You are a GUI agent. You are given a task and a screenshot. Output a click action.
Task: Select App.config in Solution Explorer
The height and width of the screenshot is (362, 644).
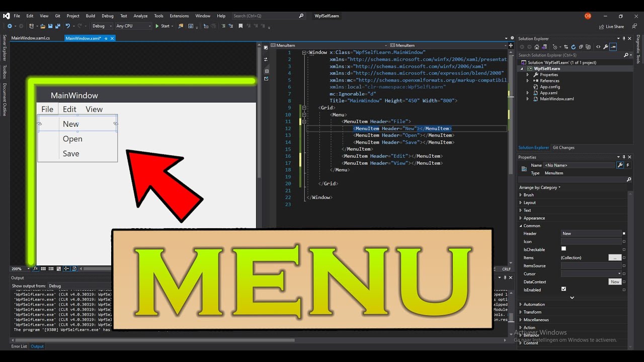(550, 86)
